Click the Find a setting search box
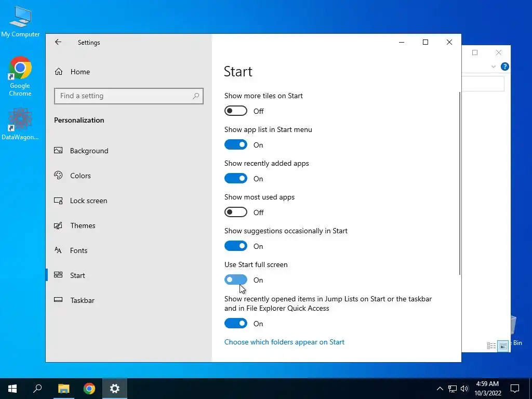Screen dimensions: 532x399 pyautogui.click(x=129, y=96)
